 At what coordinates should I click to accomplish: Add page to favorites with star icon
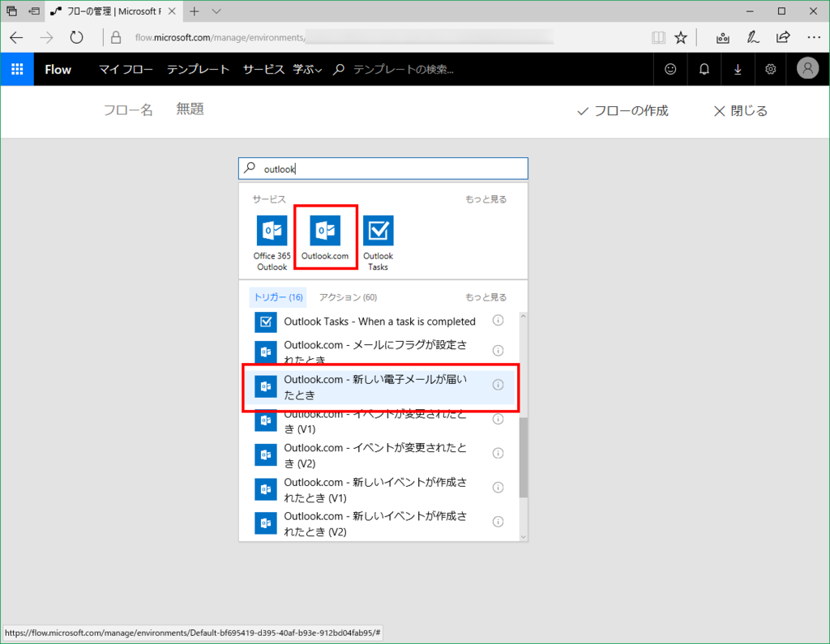tap(681, 37)
